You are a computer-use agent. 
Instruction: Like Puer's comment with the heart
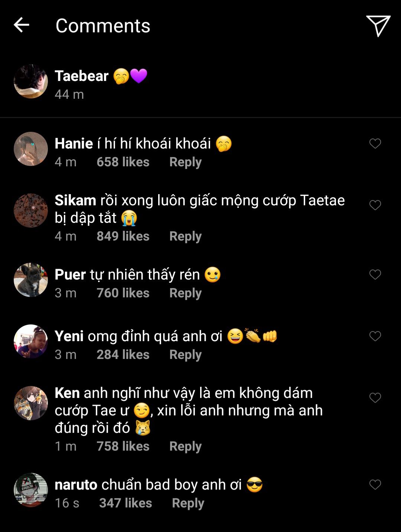click(375, 274)
